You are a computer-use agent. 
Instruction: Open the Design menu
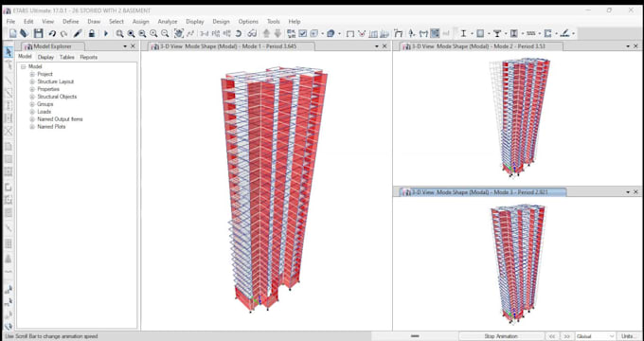coord(221,22)
